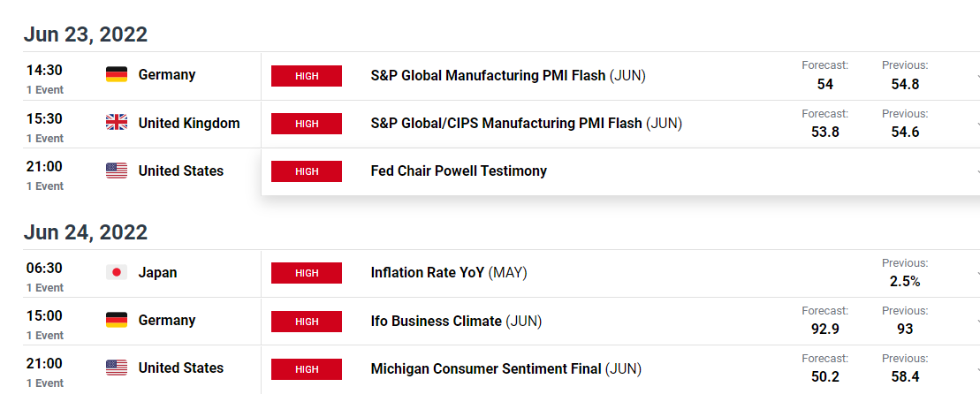
Task: Click the Germany flag beside Ifo Business Climate
Action: tap(117, 320)
